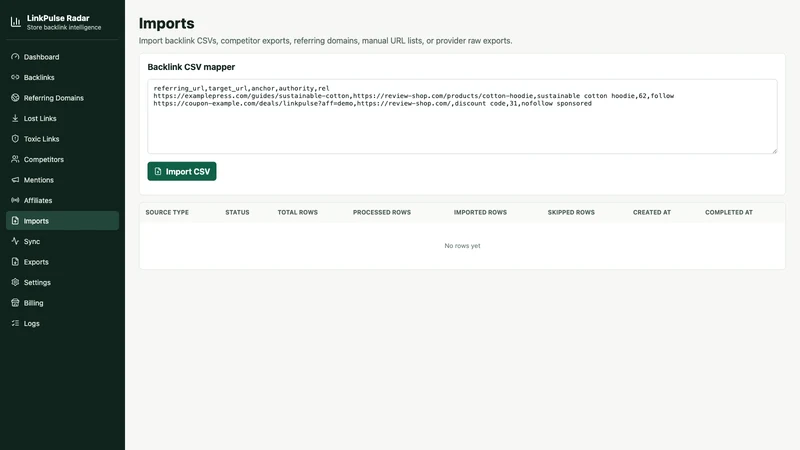Click the 'Store backlink intelligence' tagline

64,28
